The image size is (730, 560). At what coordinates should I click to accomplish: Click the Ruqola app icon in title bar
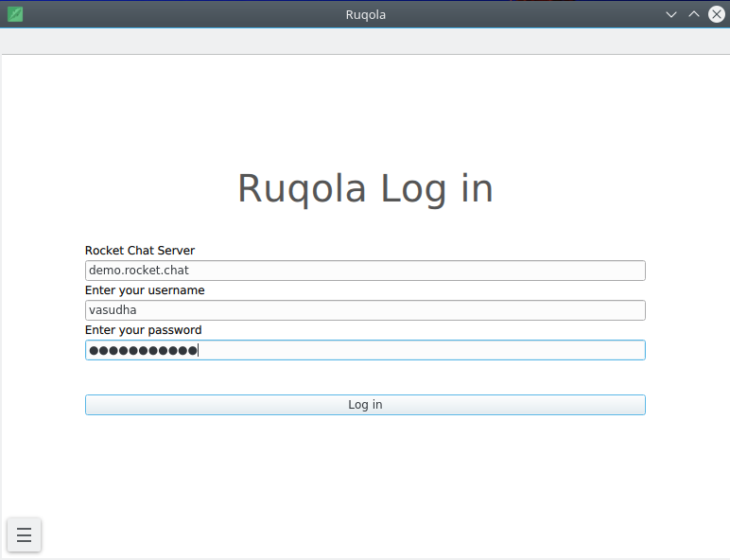click(x=14, y=14)
